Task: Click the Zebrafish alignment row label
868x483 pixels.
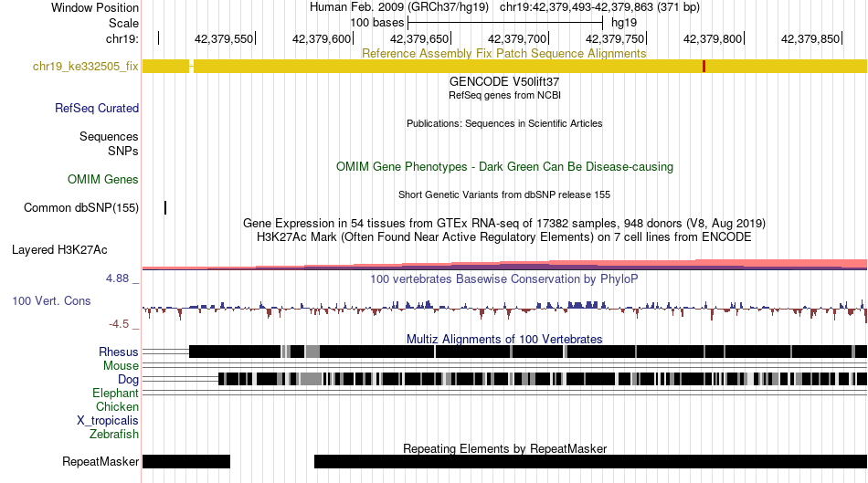Action: point(114,434)
